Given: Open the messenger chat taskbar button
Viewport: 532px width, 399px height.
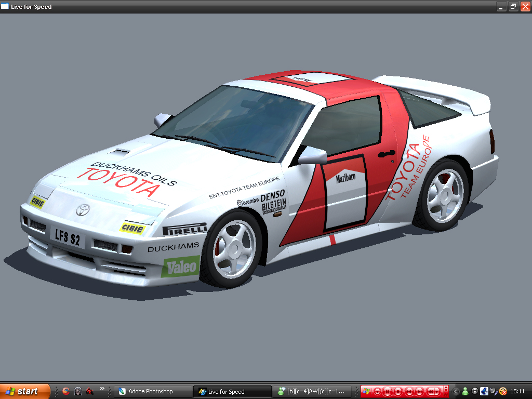Looking at the screenshot, I should pos(313,391).
